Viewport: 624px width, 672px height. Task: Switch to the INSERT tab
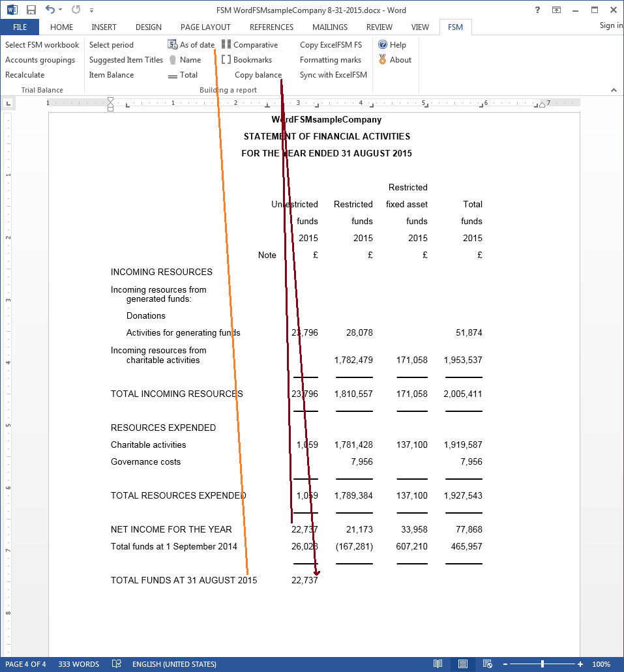pos(104,27)
